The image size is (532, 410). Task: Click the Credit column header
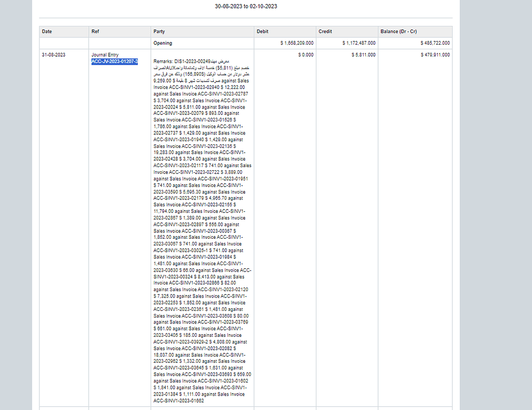click(325, 32)
